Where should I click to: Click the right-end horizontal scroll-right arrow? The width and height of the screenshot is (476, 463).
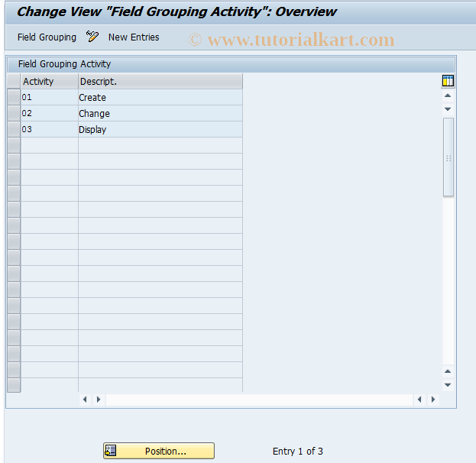point(433,400)
